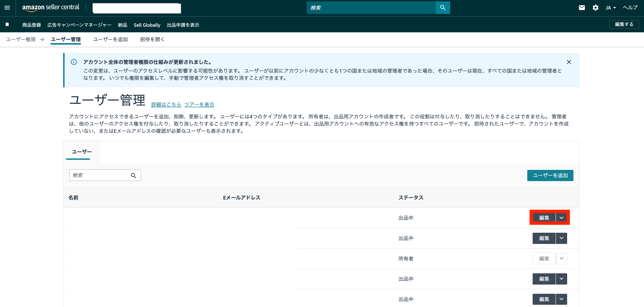Open the settings gear icon

click(596, 8)
